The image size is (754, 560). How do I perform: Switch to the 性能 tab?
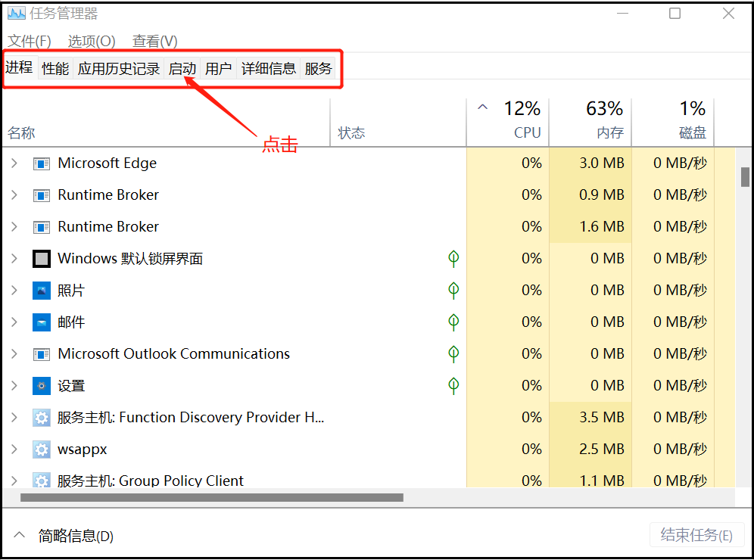[55, 69]
